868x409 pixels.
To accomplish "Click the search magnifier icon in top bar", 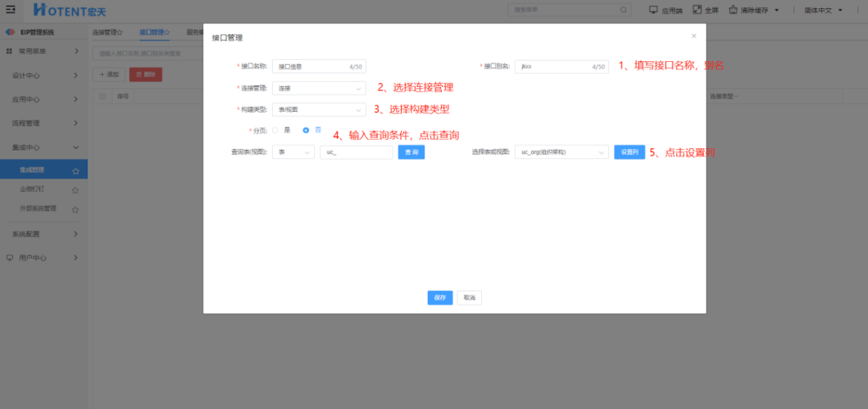I will 623,9.
